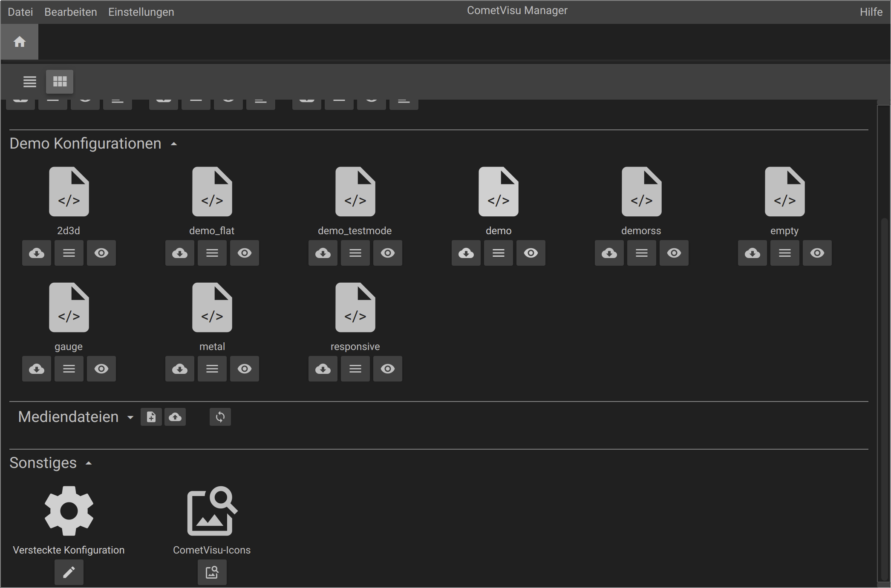Viewport: 891px width, 588px height.
Task: Switch to grid tile view mode
Action: 60,82
